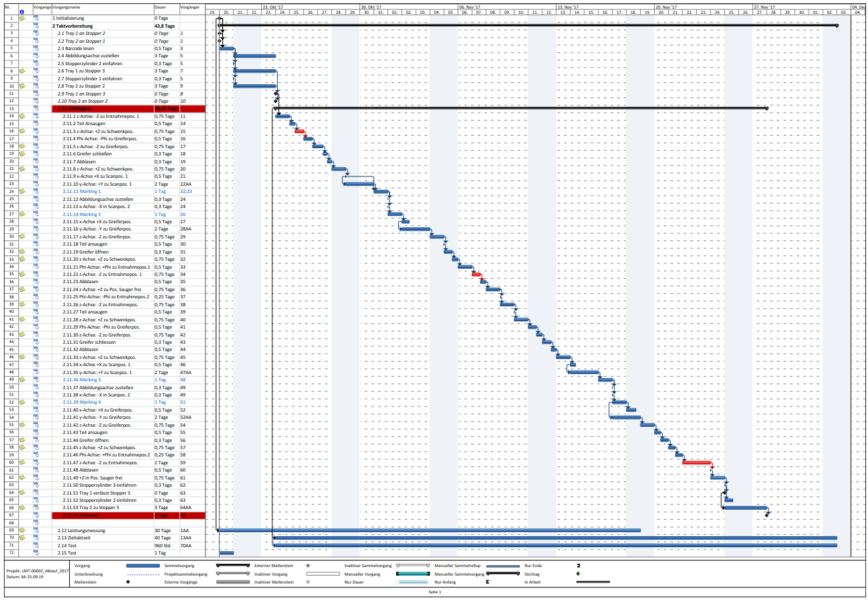The image size is (868, 600).
Task: Click the task mode icon beside 2.3 Barcode lesen
Action: point(36,49)
